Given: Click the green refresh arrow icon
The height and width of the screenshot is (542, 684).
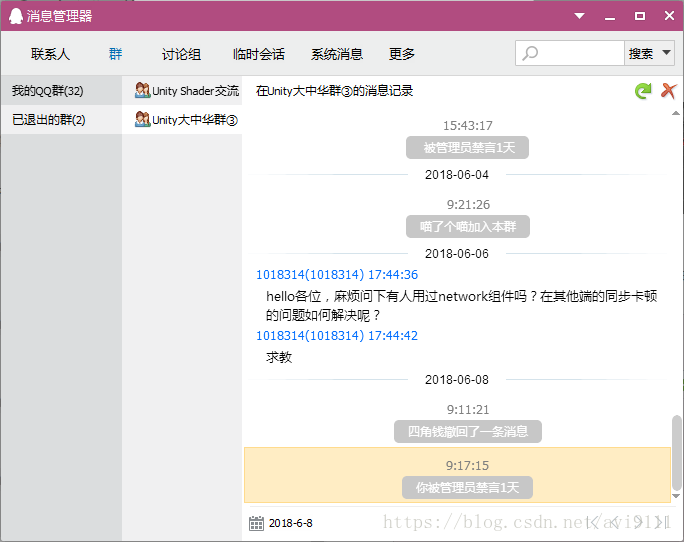Looking at the screenshot, I should point(643,91).
